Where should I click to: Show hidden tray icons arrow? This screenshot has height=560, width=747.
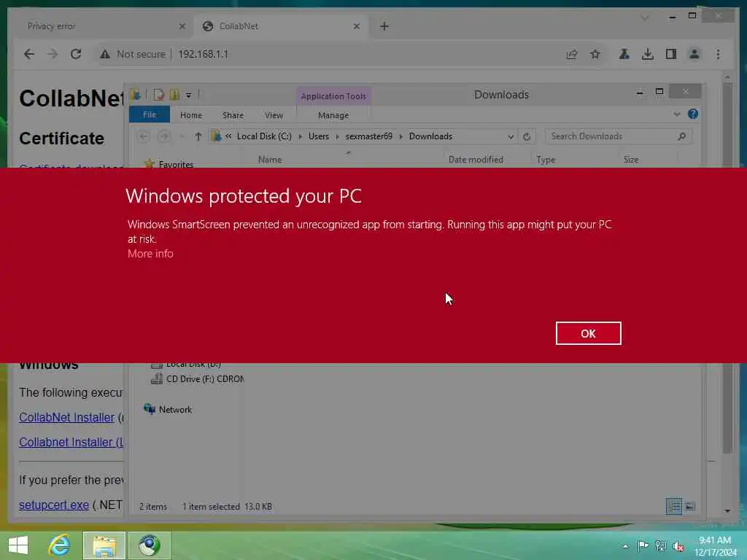pos(625,546)
